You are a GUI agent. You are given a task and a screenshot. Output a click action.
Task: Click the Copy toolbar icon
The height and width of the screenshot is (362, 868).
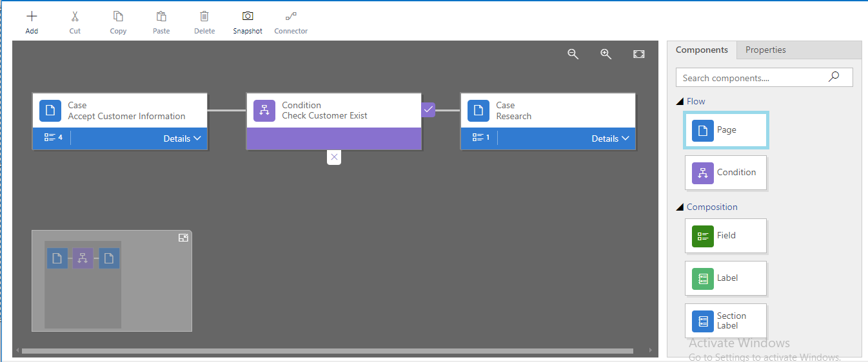point(118,17)
